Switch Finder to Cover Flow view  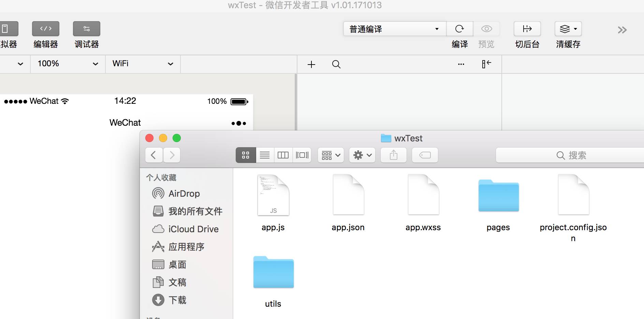pos(302,155)
